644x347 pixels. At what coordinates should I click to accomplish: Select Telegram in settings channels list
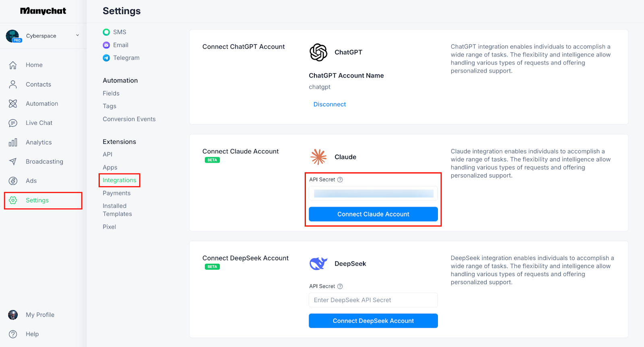pyautogui.click(x=126, y=58)
